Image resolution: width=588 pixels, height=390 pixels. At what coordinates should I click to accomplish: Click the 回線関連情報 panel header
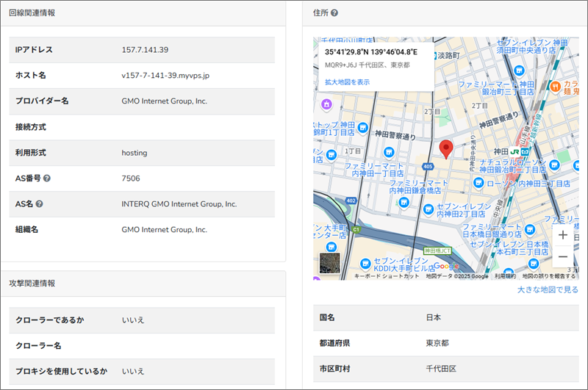click(143, 13)
